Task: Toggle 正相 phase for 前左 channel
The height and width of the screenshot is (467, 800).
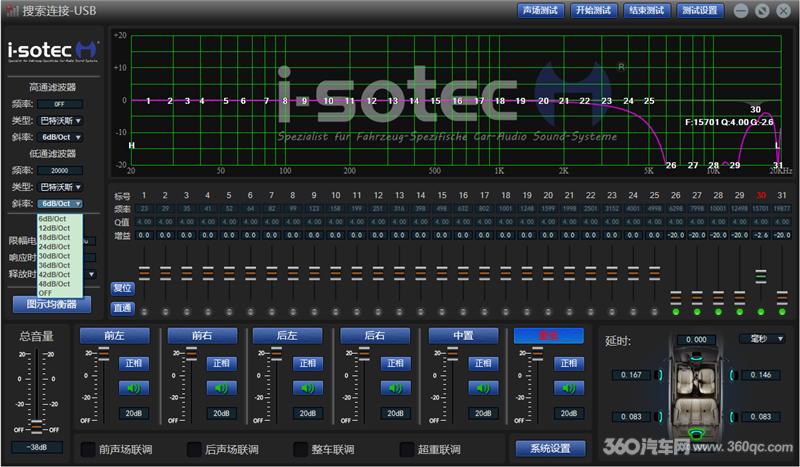Action: pos(134,363)
